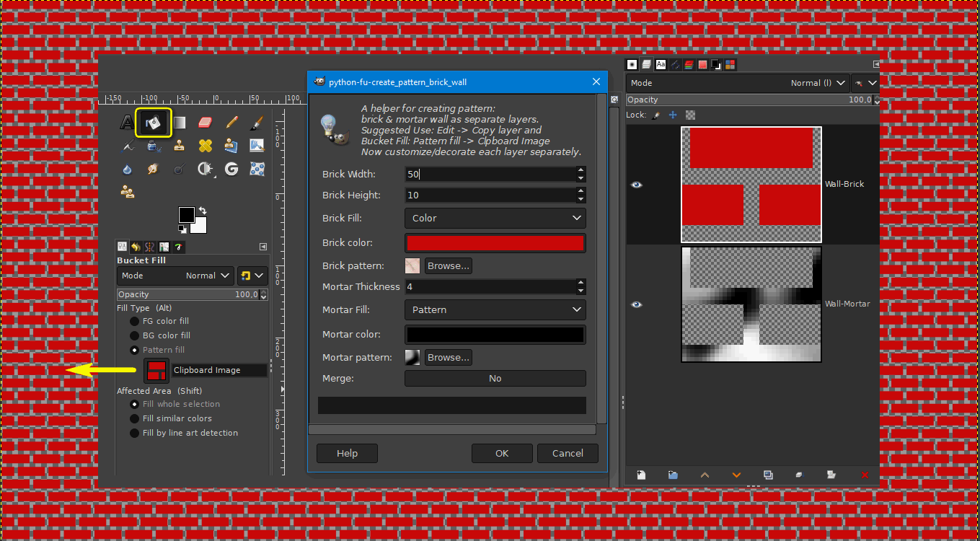Raise the selected layer
The height and width of the screenshot is (541, 980).
(705, 475)
